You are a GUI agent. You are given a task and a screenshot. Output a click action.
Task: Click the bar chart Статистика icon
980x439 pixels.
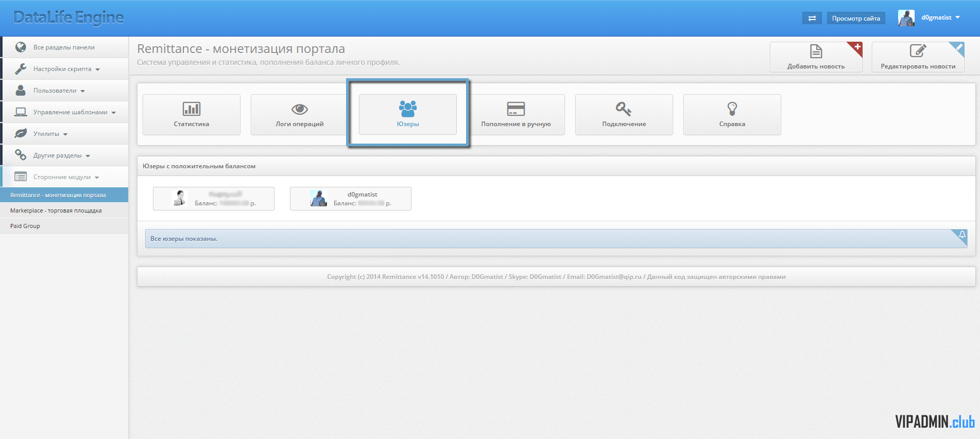[192, 109]
